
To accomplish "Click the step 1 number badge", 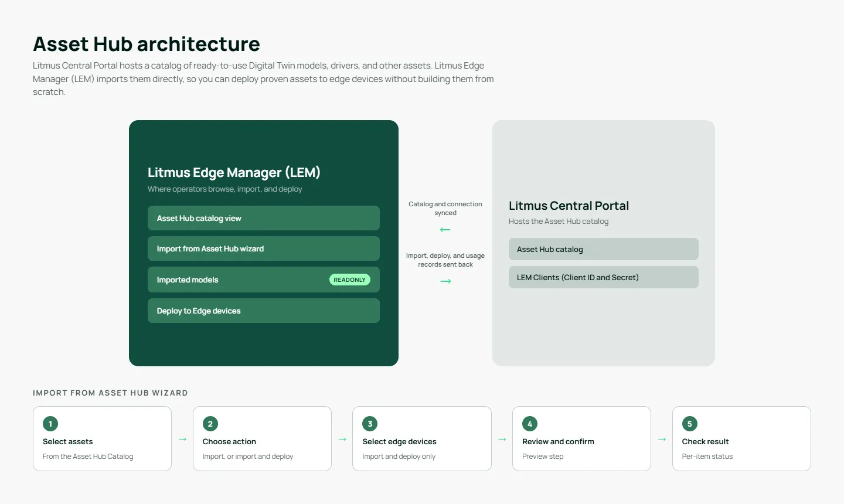I will point(50,424).
